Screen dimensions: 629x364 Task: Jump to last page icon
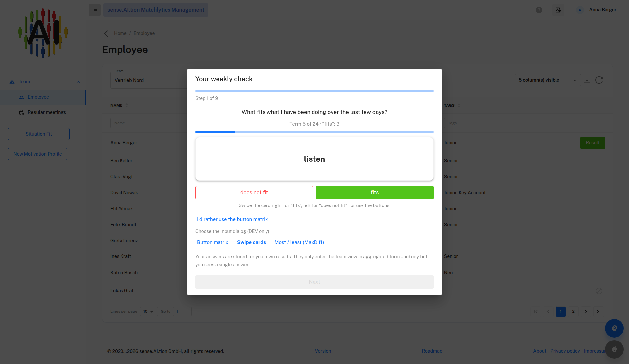(x=599, y=312)
